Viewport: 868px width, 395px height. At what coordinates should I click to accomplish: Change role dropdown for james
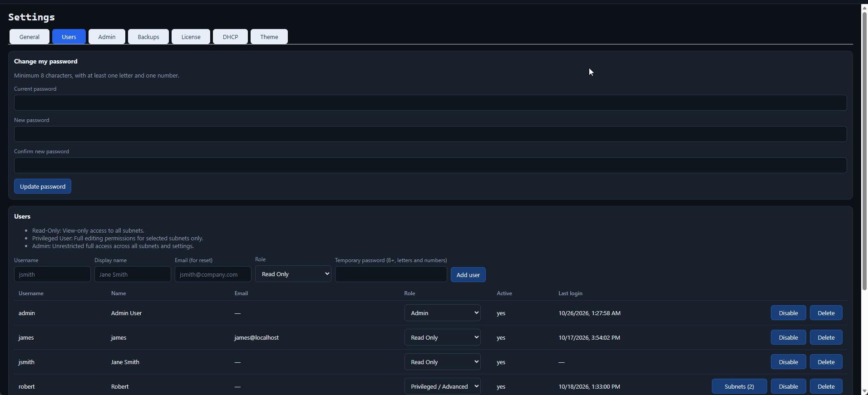click(443, 337)
